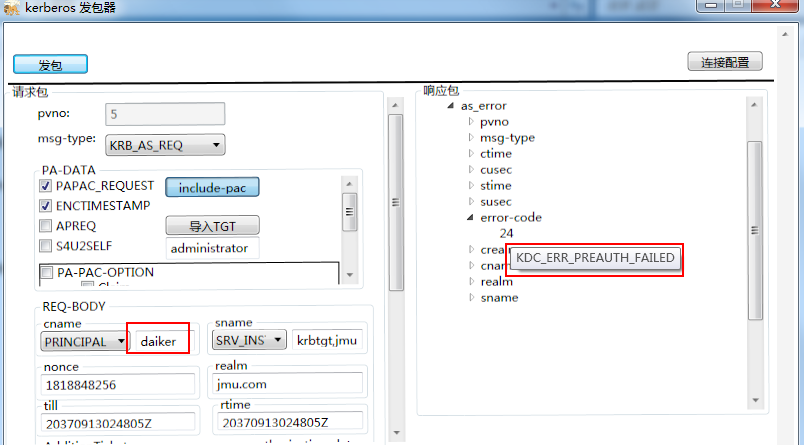Open the 连接配置 connection settings
The height and width of the screenshot is (445, 804).
point(725,62)
